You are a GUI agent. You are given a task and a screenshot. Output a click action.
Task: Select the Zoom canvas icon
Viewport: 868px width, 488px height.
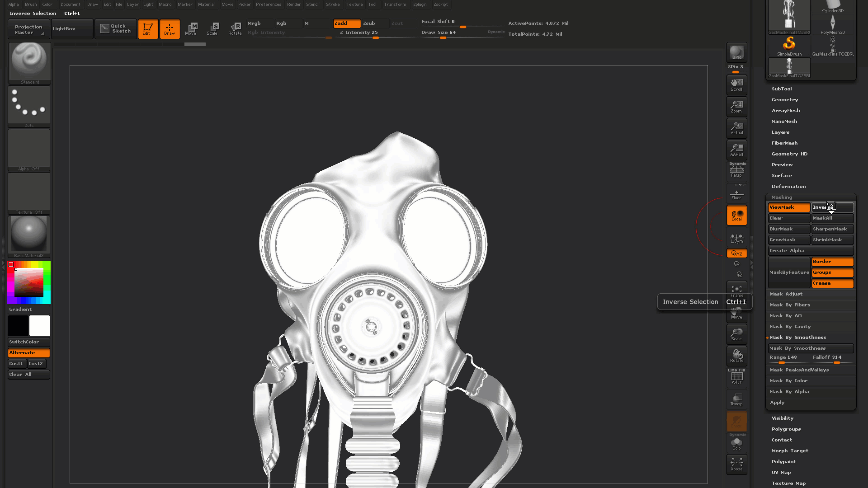(x=736, y=106)
